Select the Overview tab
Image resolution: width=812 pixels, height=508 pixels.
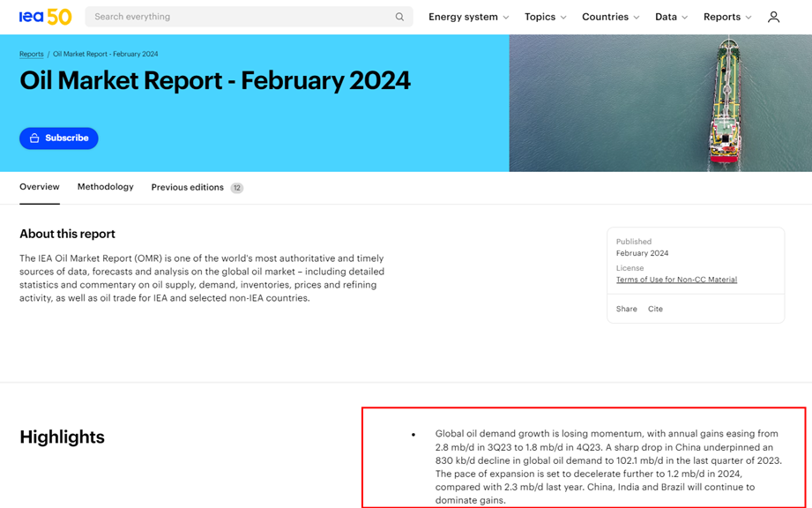[40, 187]
